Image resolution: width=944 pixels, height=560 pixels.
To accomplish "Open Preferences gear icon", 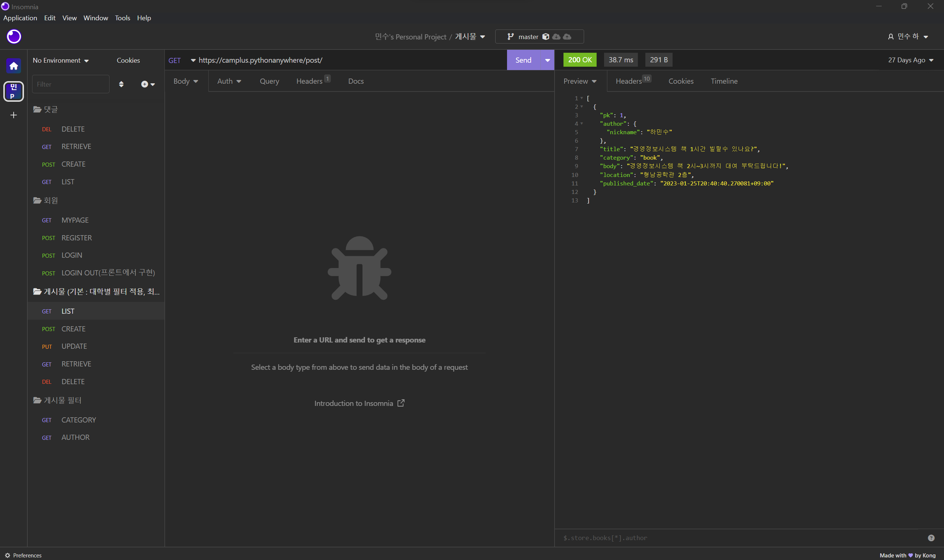I will pyautogui.click(x=7, y=555).
